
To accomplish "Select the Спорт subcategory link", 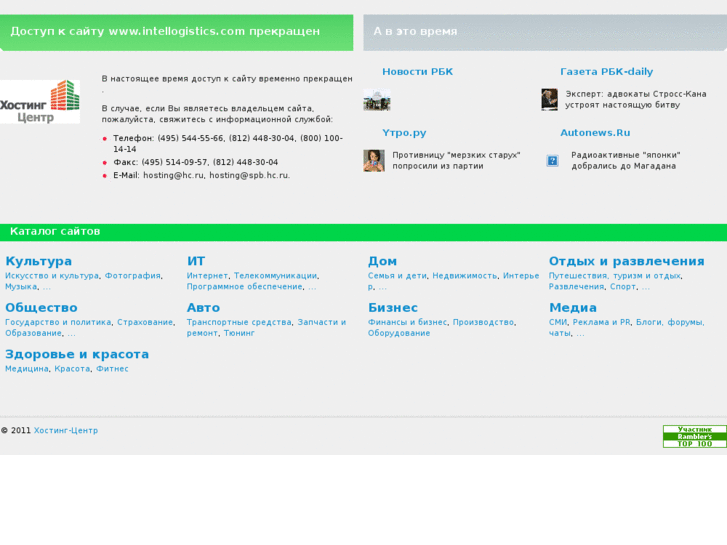I will (x=623, y=287).
